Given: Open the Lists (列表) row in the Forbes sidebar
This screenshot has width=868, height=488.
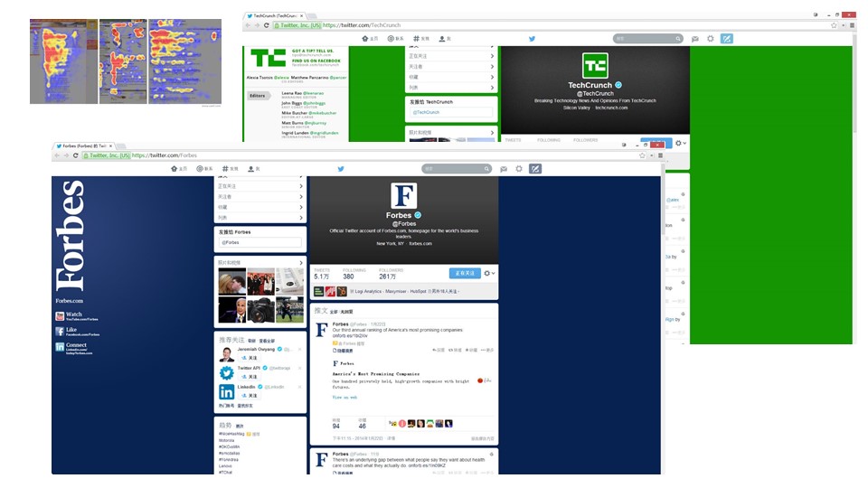Looking at the screenshot, I should pos(260,218).
